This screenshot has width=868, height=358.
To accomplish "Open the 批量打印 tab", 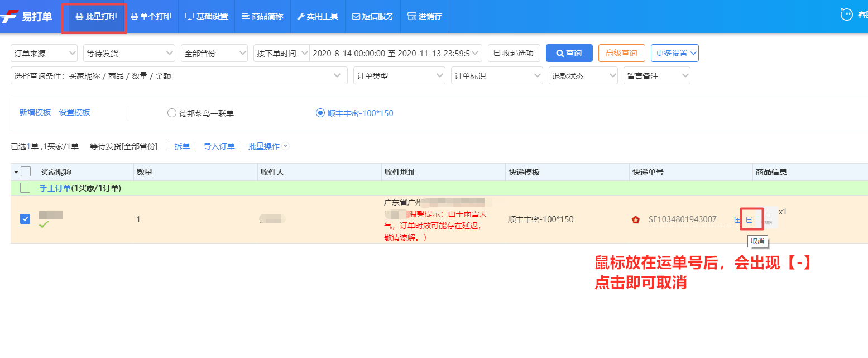I will tap(96, 17).
